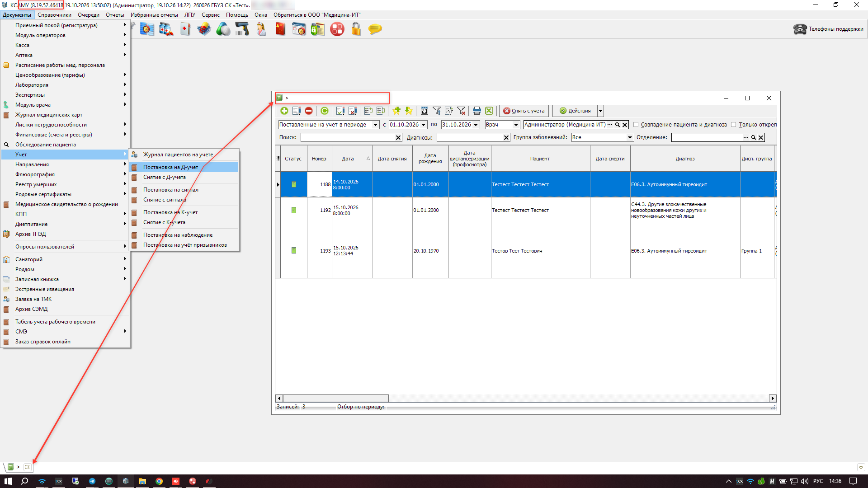Open start date 01.10.2026 picker

click(423, 125)
